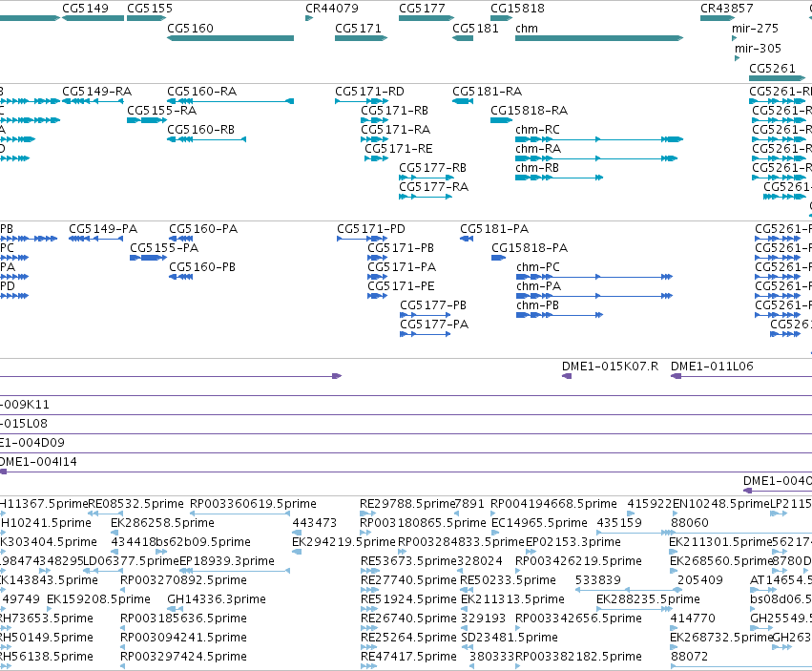Open the CR44079 gene label

click(x=332, y=9)
